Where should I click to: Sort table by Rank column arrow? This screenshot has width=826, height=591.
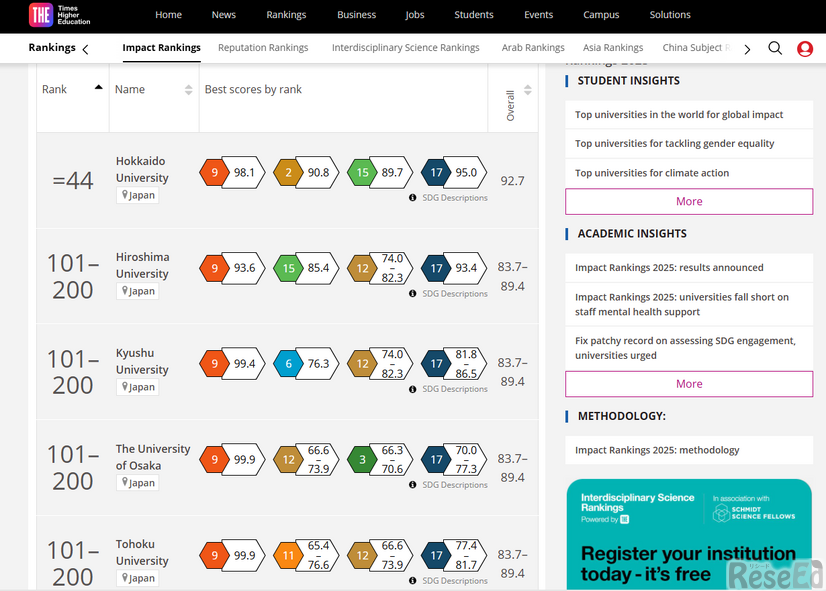tap(99, 87)
